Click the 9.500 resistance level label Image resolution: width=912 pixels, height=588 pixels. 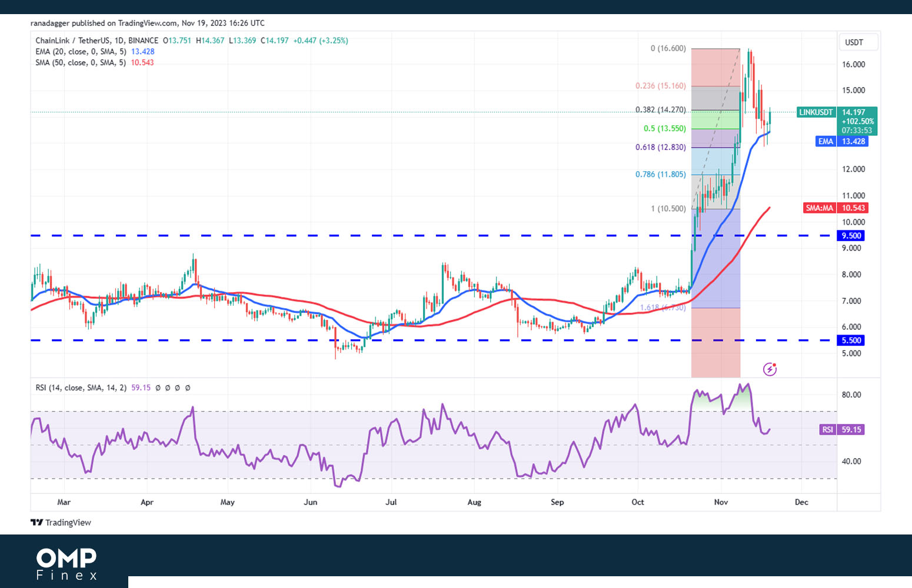coord(851,236)
